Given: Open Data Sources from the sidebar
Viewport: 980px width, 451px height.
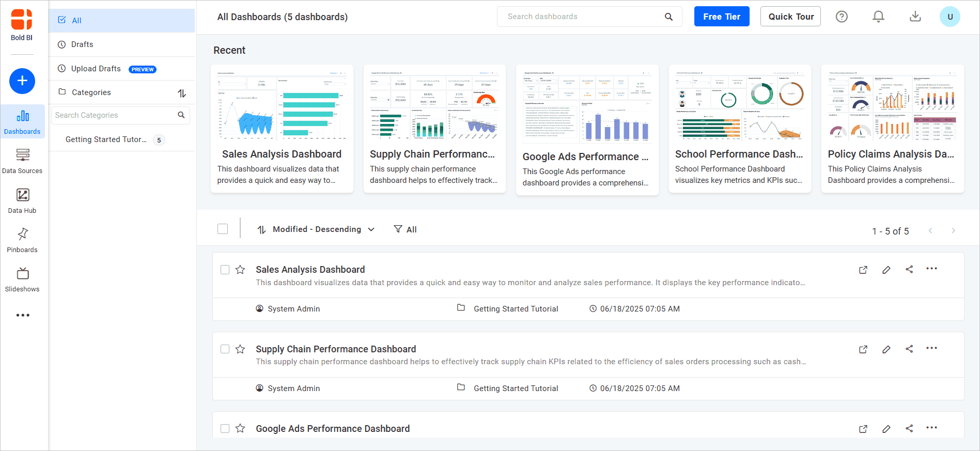Looking at the screenshot, I should [22, 161].
